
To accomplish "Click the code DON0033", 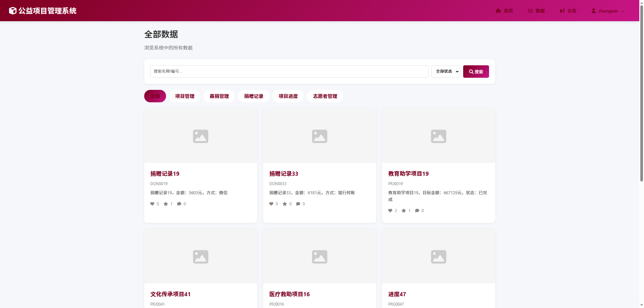I will pyautogui.click(x=278, y=184).
